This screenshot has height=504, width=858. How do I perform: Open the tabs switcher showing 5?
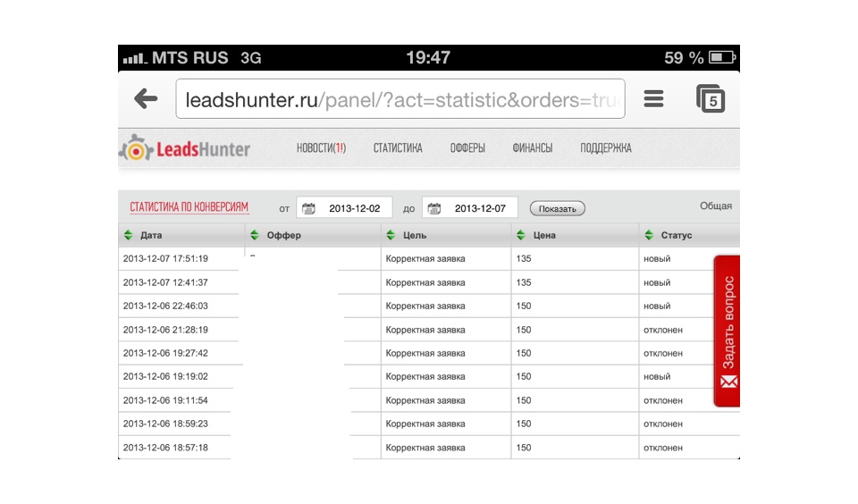click(711, 99)
